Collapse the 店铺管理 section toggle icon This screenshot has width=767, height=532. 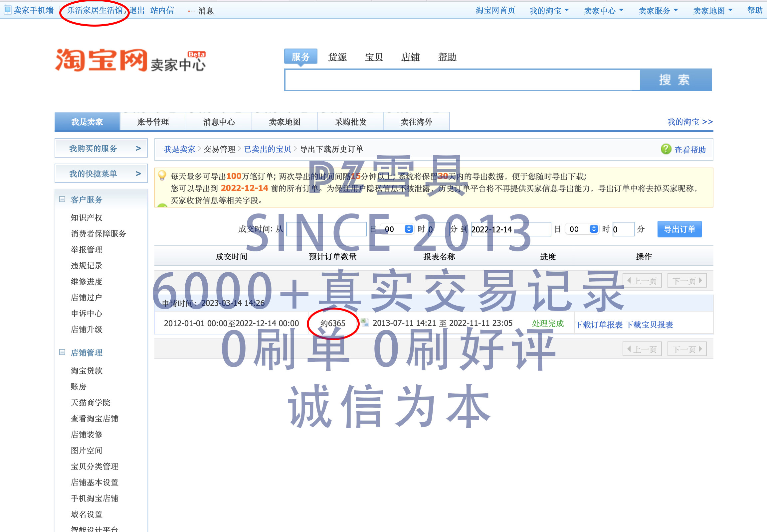(x=62, y=352)
